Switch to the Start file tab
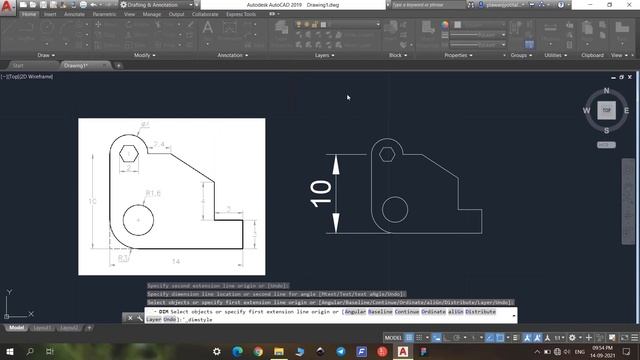640x360 pixels. point(18,65)
